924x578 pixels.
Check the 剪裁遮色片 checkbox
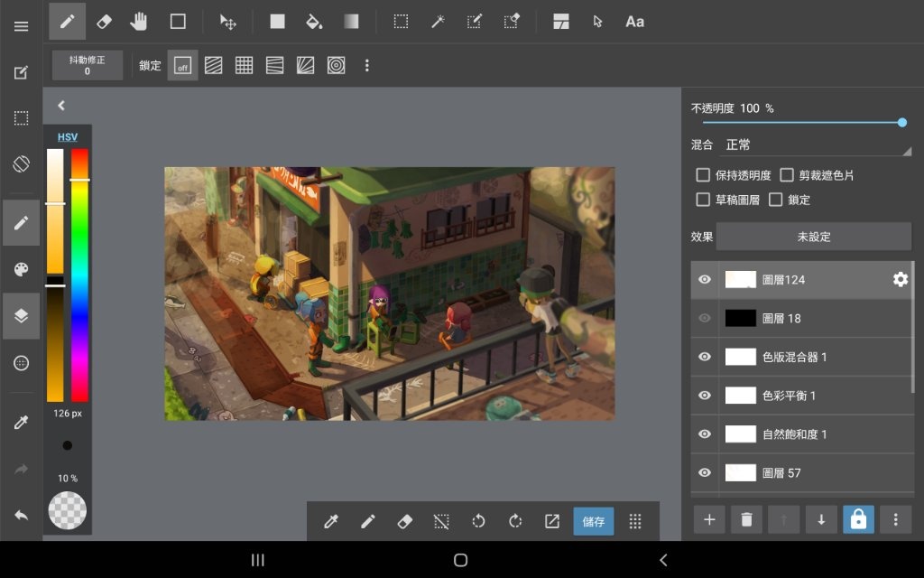(787, 175)
